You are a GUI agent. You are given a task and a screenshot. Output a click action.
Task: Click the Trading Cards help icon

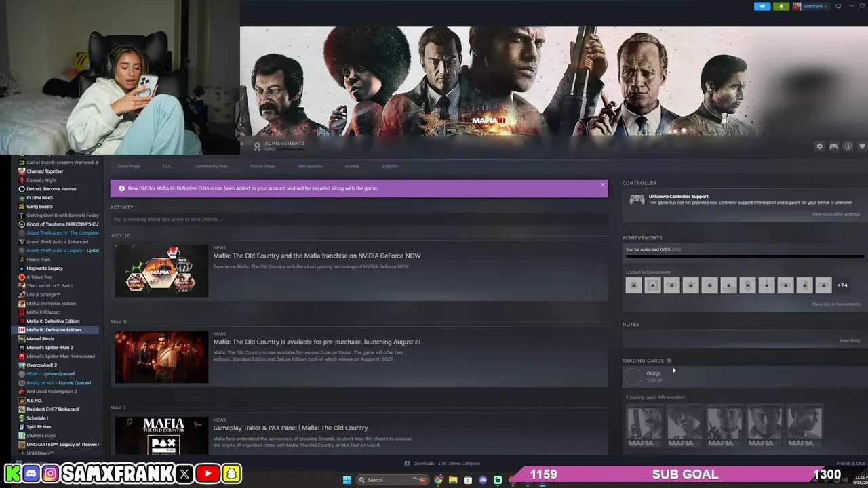669,361
